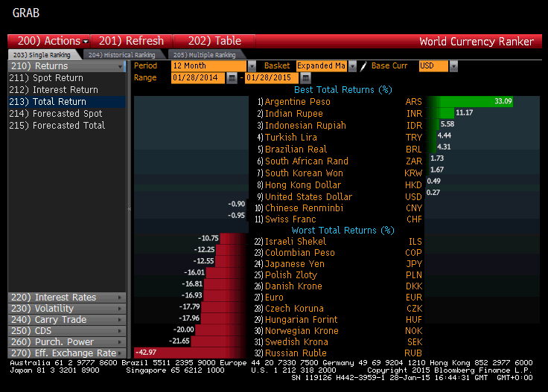Click the 11.17 Indian Rupee bar

tap(440, 113)
